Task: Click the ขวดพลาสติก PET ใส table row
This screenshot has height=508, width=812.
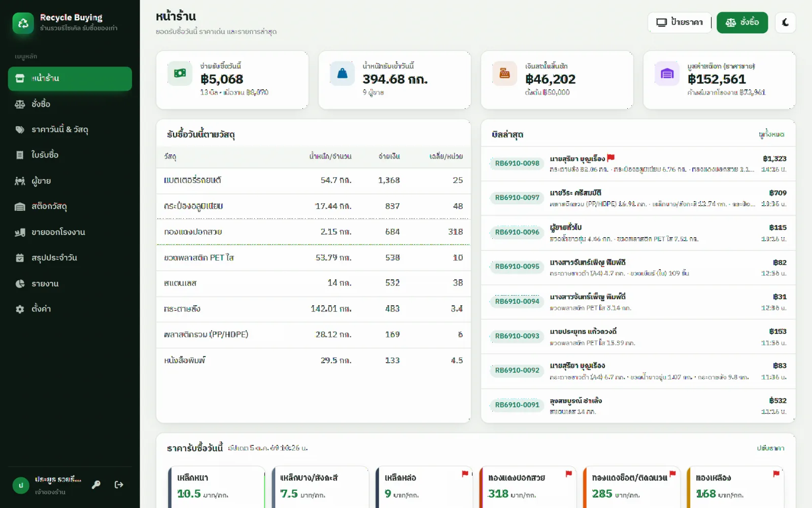Action: pyautogui.click(x=313, y=258)
